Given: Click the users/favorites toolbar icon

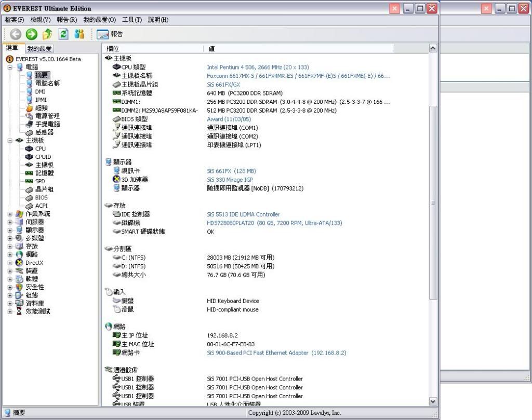Looking at the screenshot, I should (x=79, y=34).
